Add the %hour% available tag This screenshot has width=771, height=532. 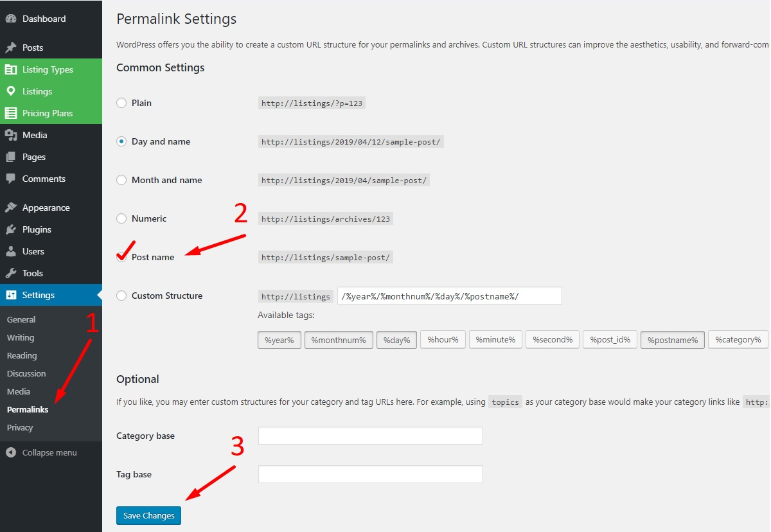[442, 340]
